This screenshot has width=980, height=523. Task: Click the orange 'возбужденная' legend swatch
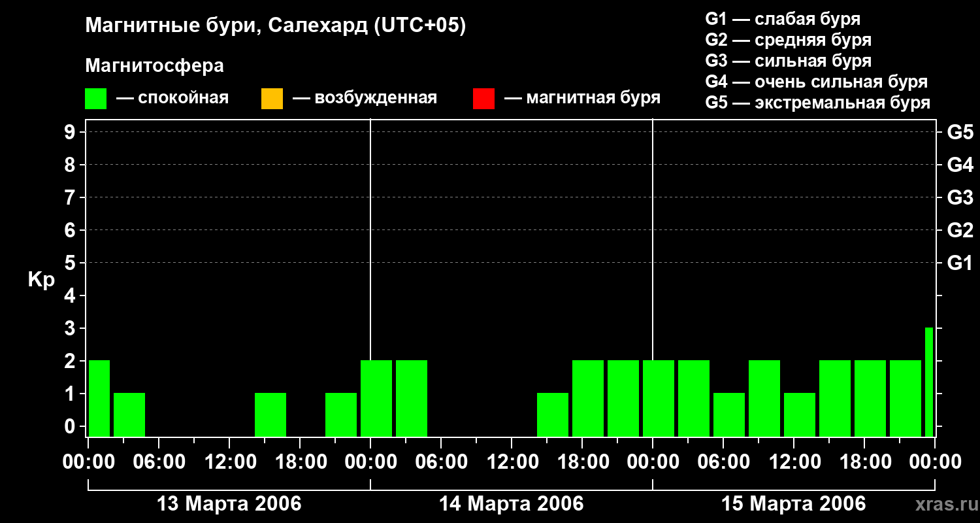coord(272,99)
